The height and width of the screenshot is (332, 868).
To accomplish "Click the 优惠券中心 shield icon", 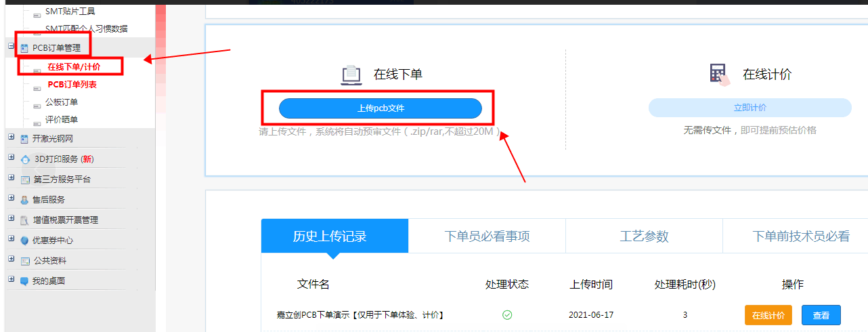I will (x=25, y=241).
